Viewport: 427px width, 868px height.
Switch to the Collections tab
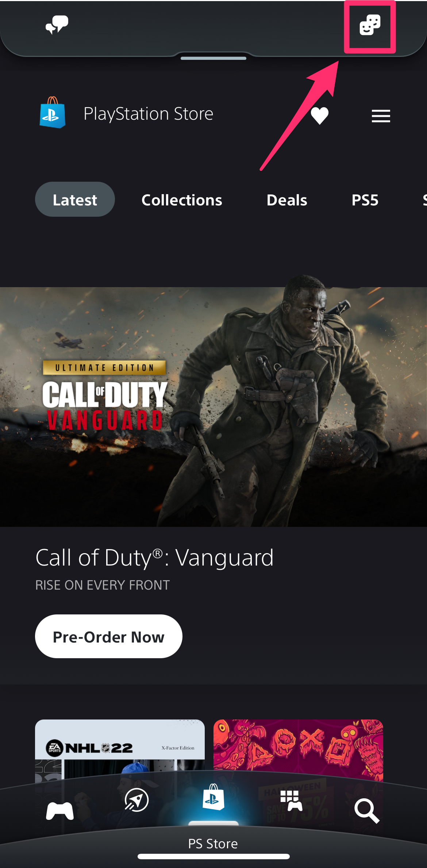click(182, 200)
